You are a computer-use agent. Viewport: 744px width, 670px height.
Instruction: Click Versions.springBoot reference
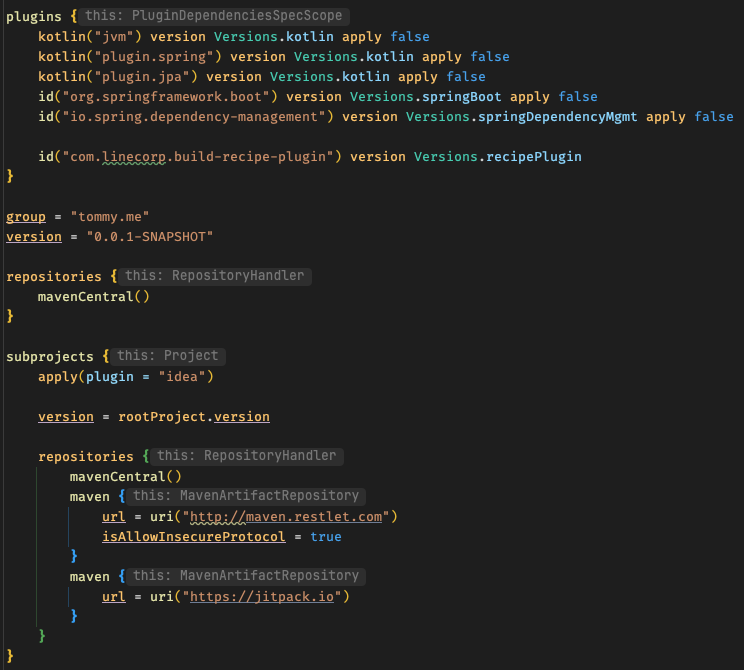point(426,97)
